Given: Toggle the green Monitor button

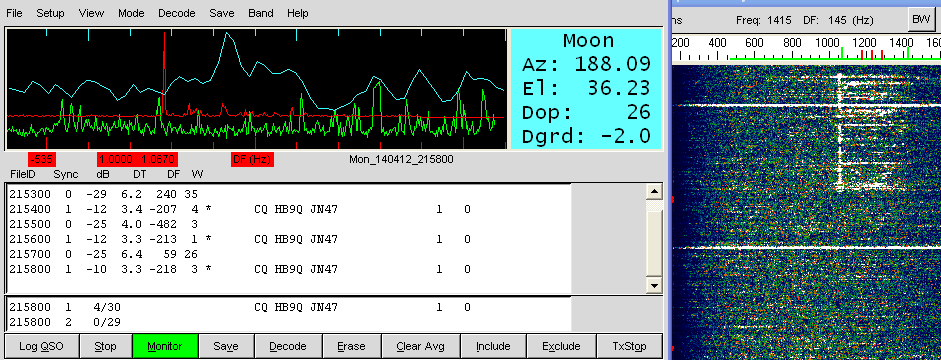Looking at the screenshot, I should [165, 346].
